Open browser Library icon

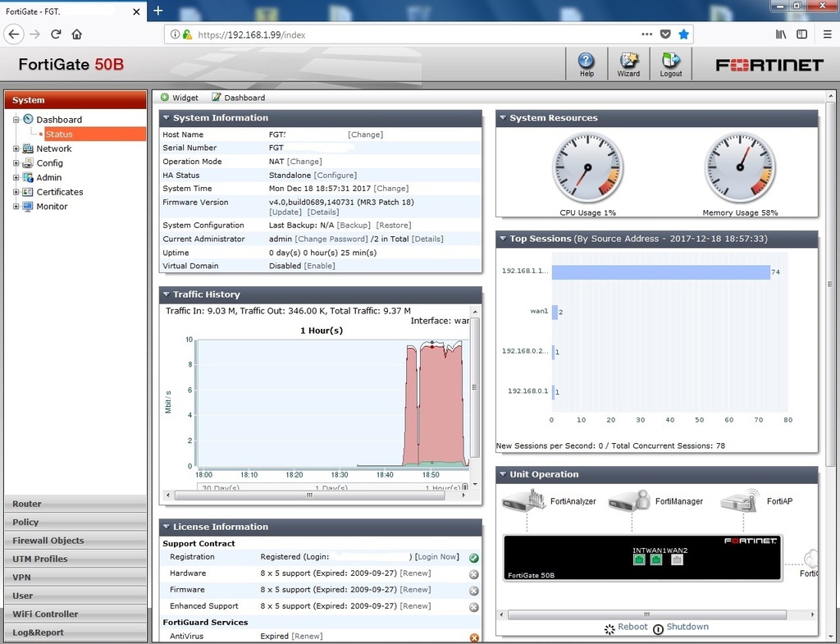[781, 34]
